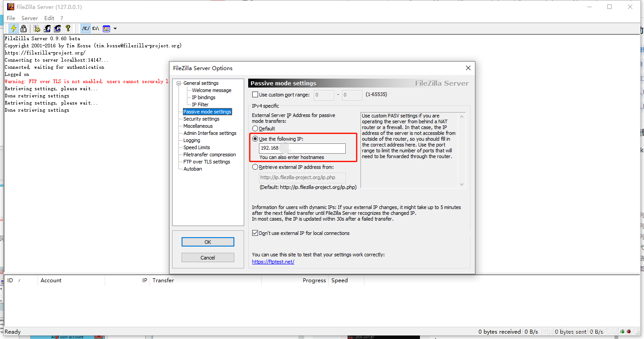Enable Use custom port range checkbox
Screen dimensions: 644x339
[255, 95]
